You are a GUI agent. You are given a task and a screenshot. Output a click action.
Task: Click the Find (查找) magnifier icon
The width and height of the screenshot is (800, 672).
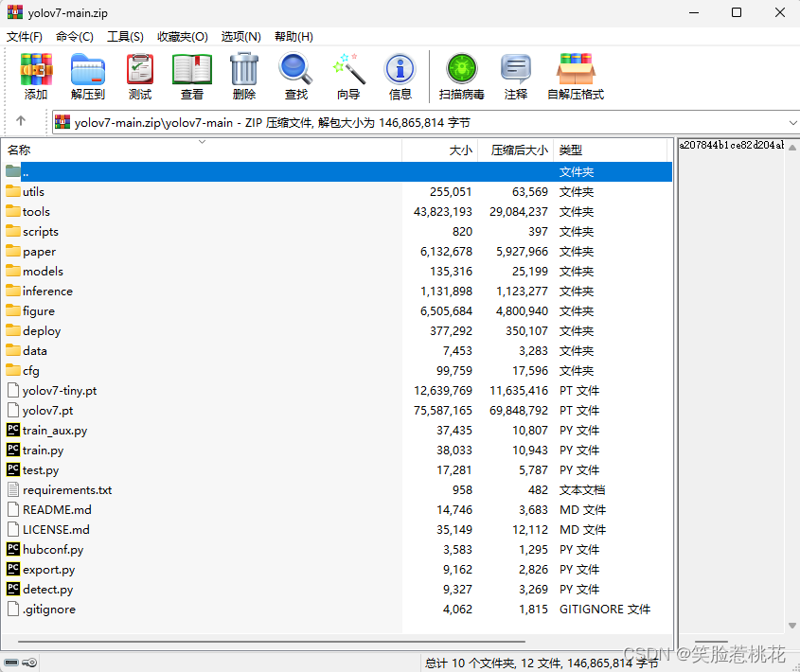click(296, 69)
